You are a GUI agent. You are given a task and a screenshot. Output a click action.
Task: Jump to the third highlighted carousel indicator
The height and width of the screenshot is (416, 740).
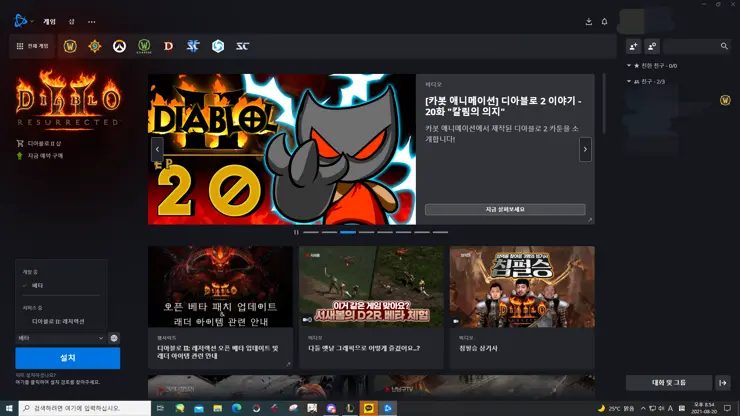[348, 232]
